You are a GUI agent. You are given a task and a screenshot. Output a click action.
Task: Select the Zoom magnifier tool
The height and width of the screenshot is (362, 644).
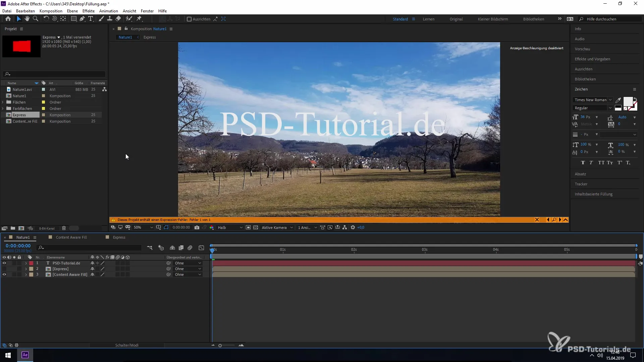(35, 19)
